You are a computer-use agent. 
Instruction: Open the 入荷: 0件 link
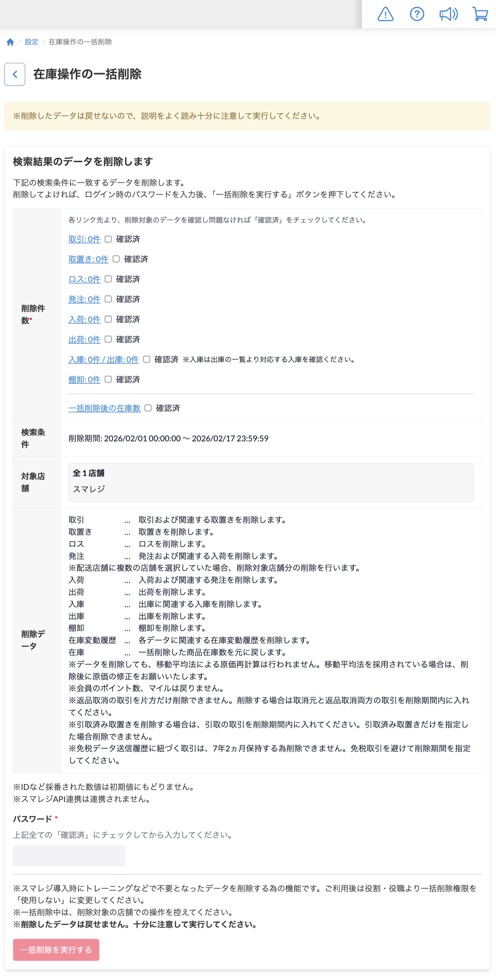click(84, 319)
